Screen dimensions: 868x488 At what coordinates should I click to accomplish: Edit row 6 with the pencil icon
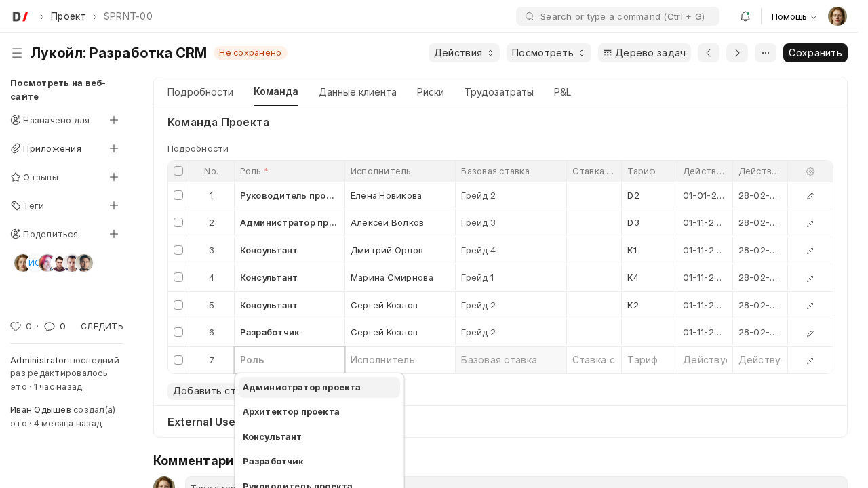810,333
